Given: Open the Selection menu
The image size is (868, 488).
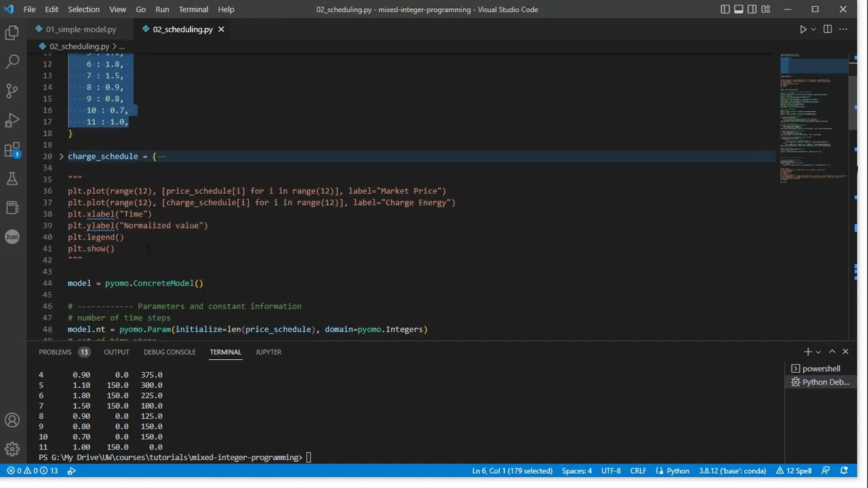Looking at the screenshot, I should pyautogui.click(x=84, y=9).
